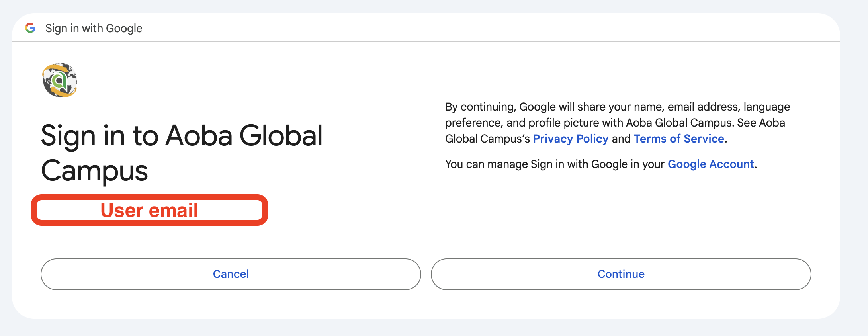Click the "Sign in to Aoba Global" heading line
Screen dimensions: 868x336
pyautogui.click(x=182, y=136)
